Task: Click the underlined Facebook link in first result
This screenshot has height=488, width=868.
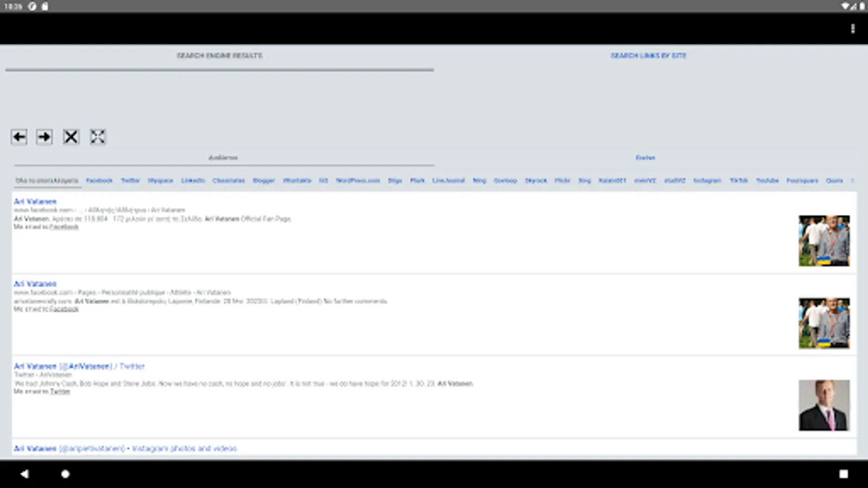Action: click(x=64, y=227)
